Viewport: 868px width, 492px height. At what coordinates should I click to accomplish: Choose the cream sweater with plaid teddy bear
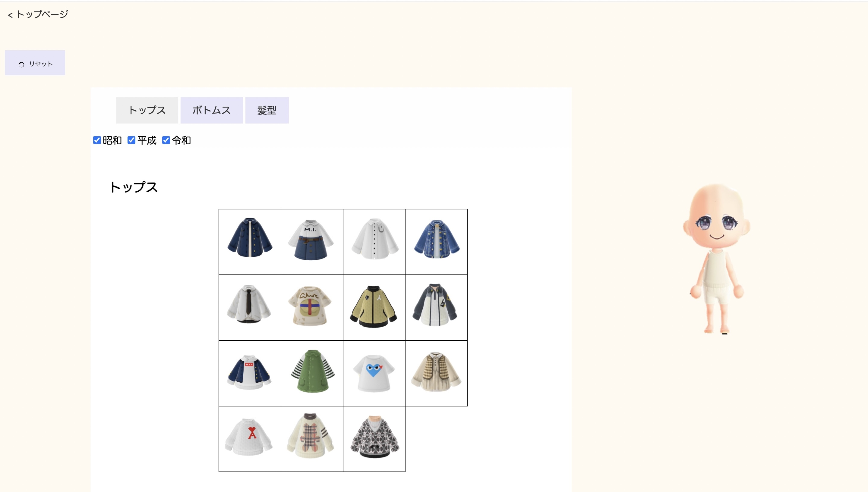click(x=312, y=439)
